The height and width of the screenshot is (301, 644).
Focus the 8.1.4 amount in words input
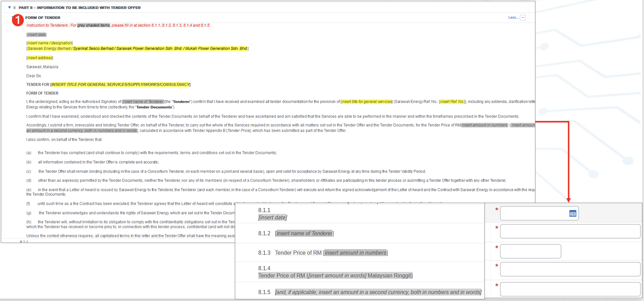click(570, 269)
